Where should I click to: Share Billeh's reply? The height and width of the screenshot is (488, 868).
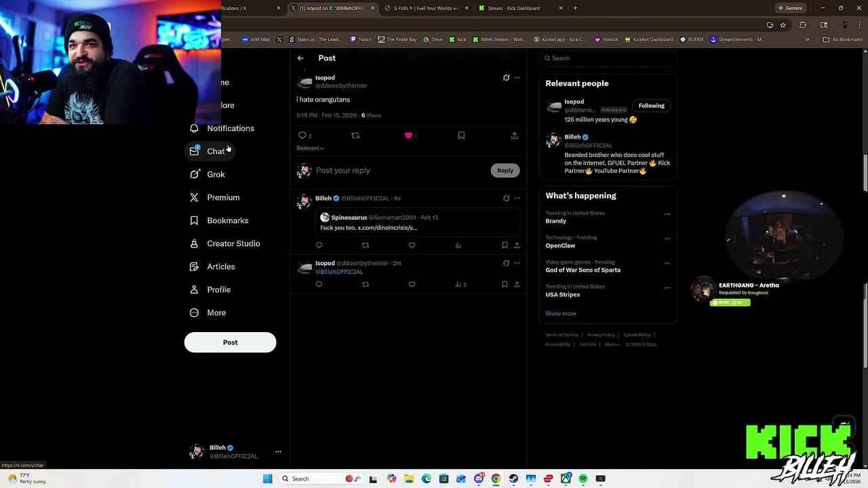pyautogui.click(x=517, y=245)
